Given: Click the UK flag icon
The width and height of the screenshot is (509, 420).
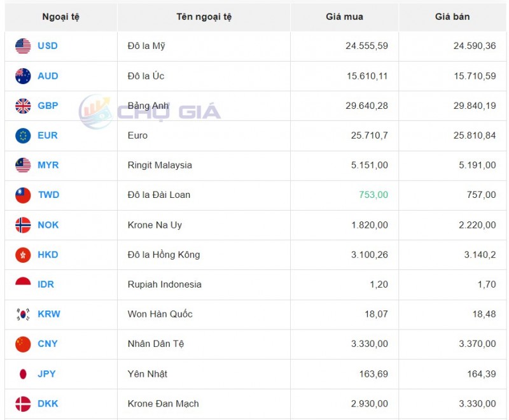Looking at the screenshot, I should 23,106.
